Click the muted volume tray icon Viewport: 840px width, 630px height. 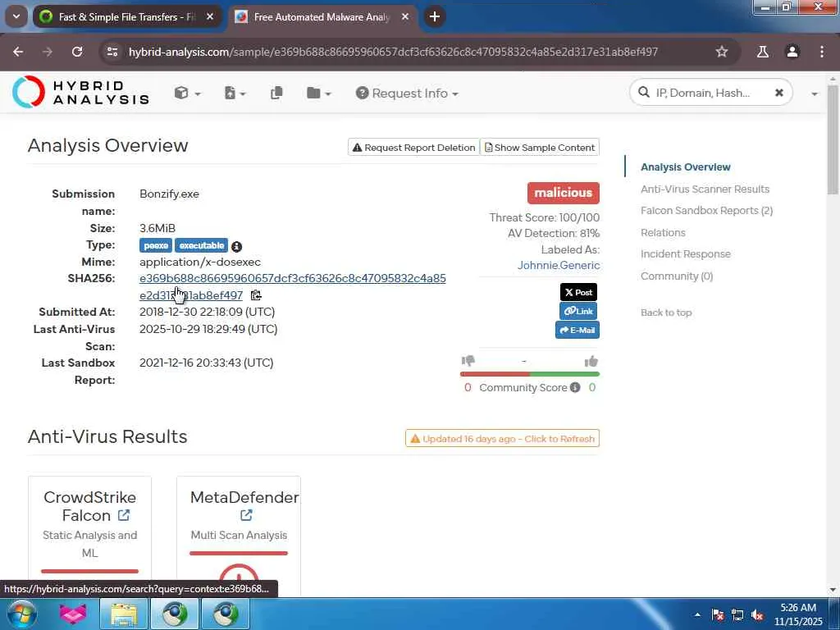pyautogui.click(x=757, y=614)
